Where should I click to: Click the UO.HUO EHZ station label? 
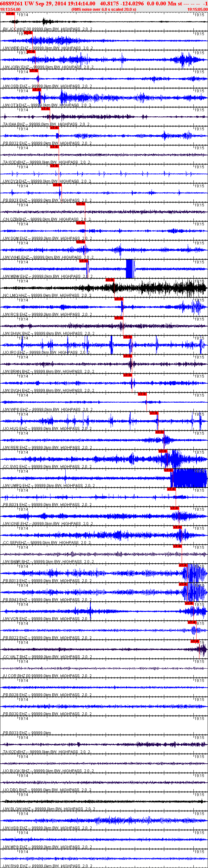click(x=16, y=429)
